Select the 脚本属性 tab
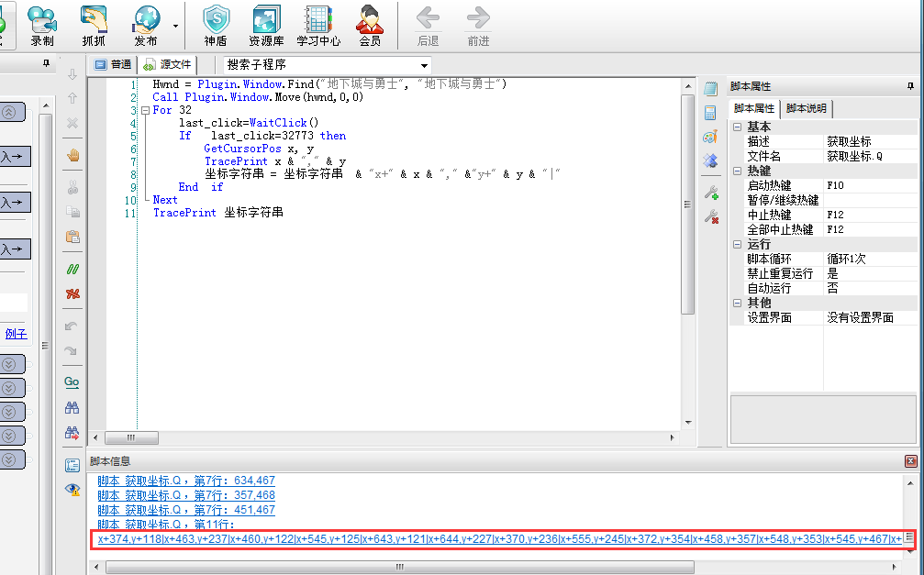 click(x=754, y=108)
